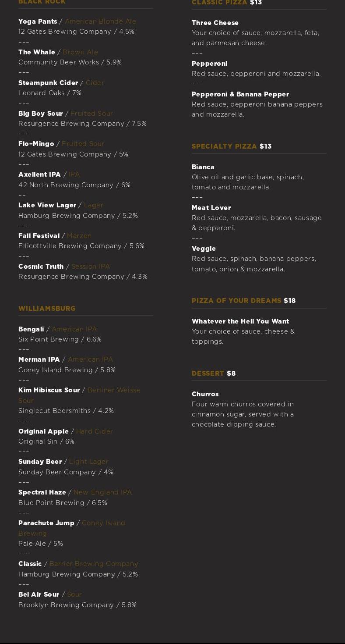Viewport: 345px width, 644px height.
Task: Click the Cosmic Truth beer name
Action: click(41, 267)
